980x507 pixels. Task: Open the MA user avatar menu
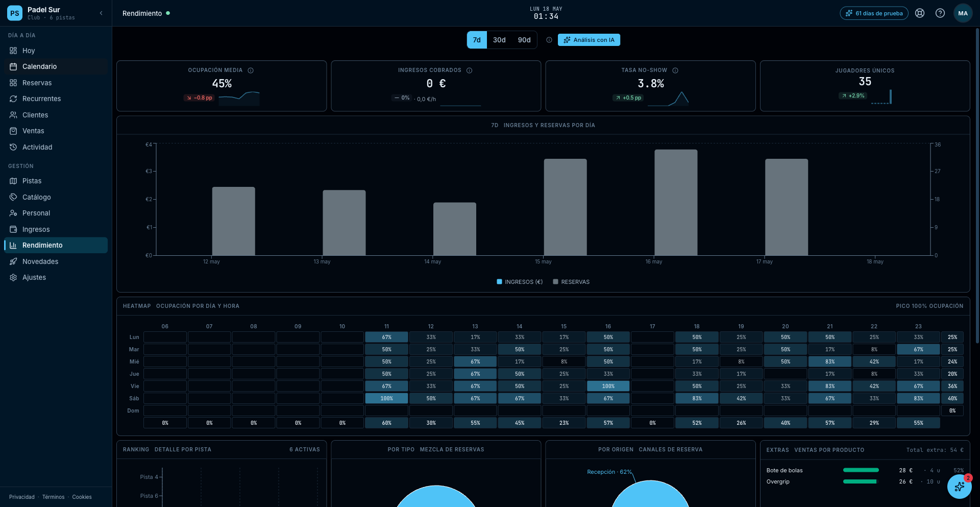point(963,13)
